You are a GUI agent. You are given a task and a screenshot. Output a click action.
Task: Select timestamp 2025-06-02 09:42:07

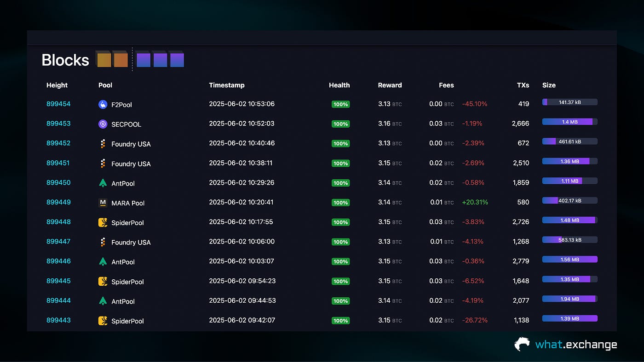[x=242, y=320]
